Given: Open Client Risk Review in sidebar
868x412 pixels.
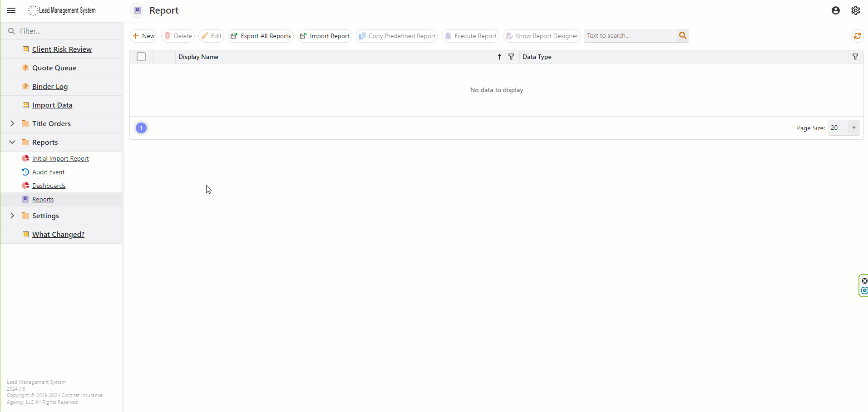Looking at the screenshot, I should 62,49.
